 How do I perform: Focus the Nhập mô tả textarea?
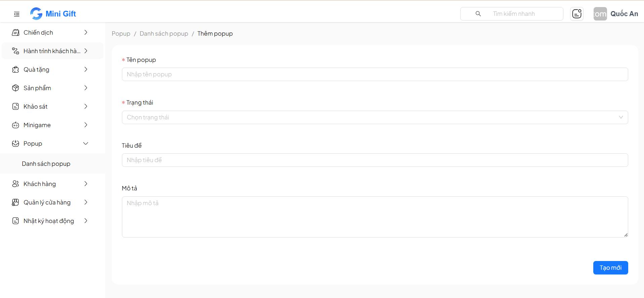tap(375, 217)
